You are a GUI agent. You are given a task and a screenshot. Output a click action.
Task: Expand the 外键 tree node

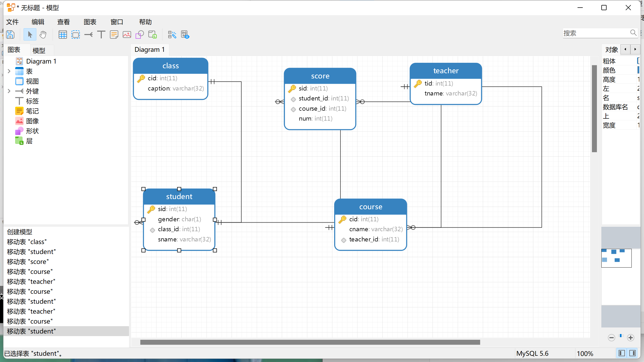point(9,91)
